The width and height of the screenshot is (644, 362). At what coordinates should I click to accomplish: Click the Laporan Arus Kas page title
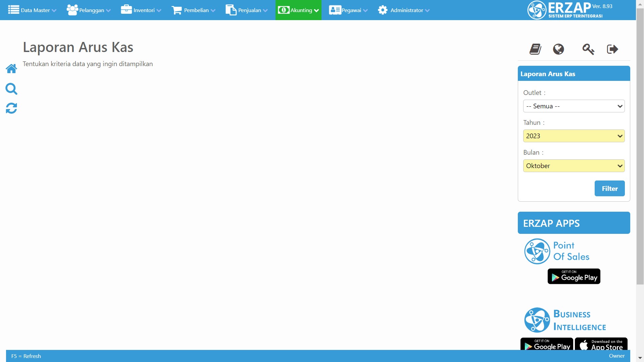(78, 47)
